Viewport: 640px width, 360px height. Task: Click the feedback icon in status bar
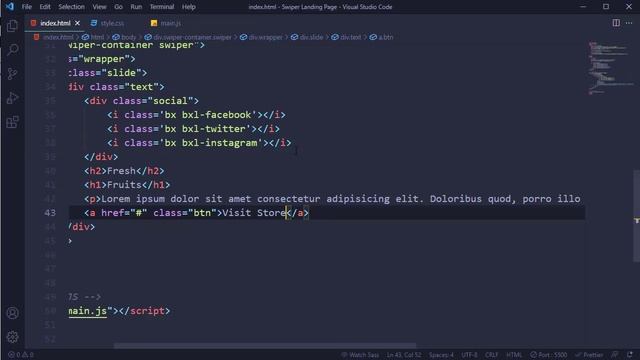point(615,355)
